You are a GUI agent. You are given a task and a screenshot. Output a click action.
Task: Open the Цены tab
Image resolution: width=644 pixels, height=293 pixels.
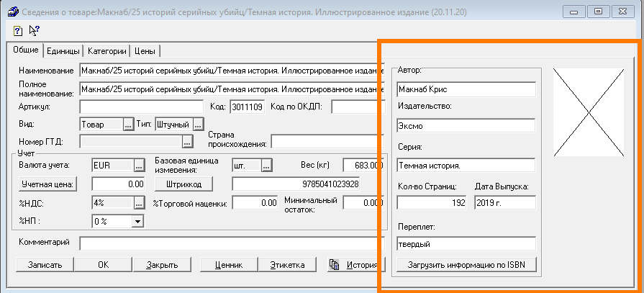click(145, 51)
